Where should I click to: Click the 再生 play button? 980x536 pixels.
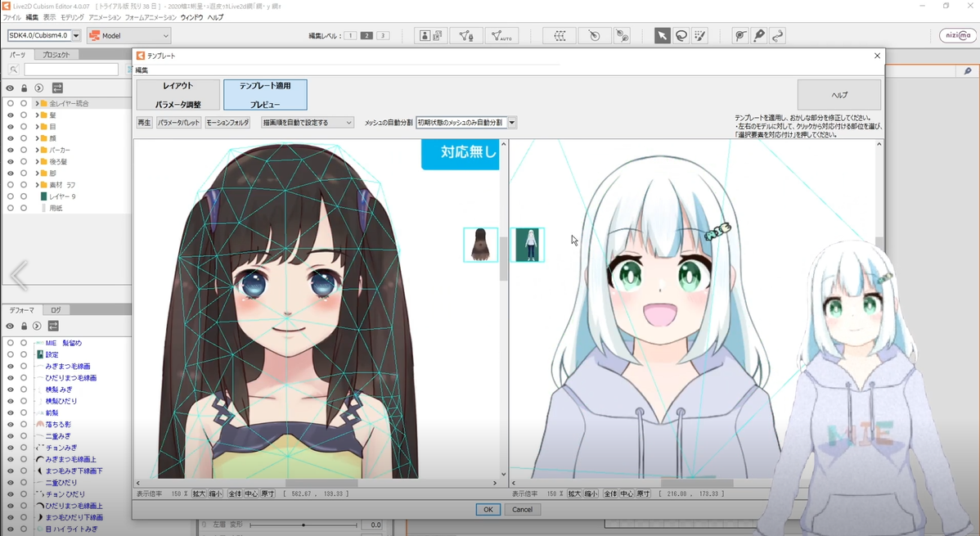(x=144, y=123)
